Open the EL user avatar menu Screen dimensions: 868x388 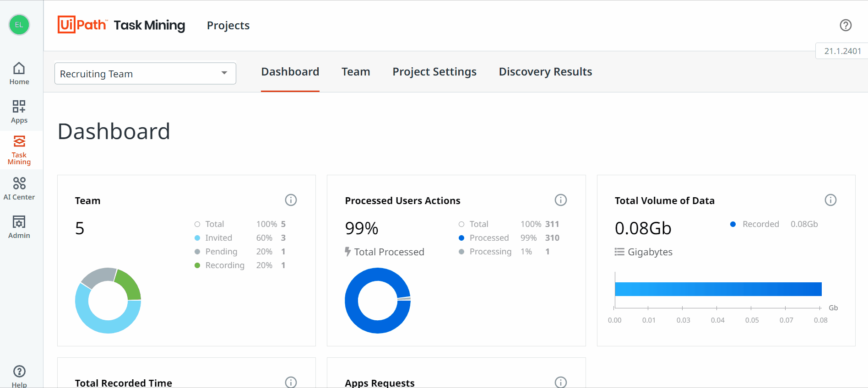tap(19, 25)
